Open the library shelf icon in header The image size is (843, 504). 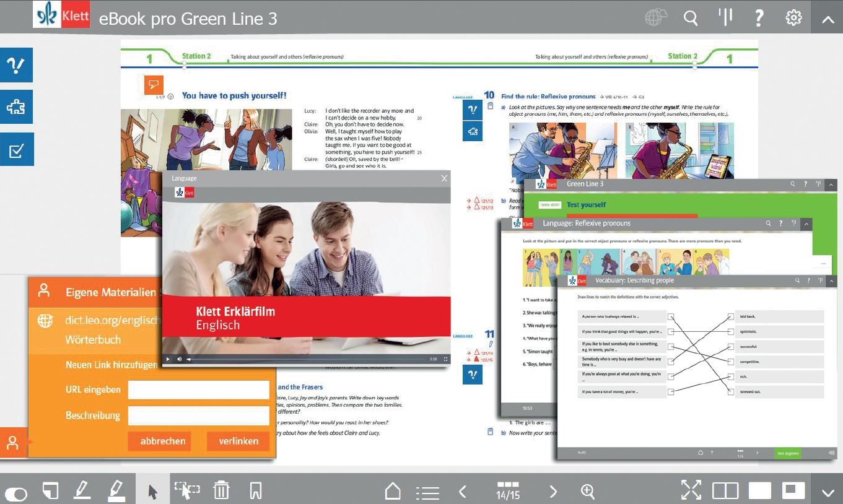725,17
